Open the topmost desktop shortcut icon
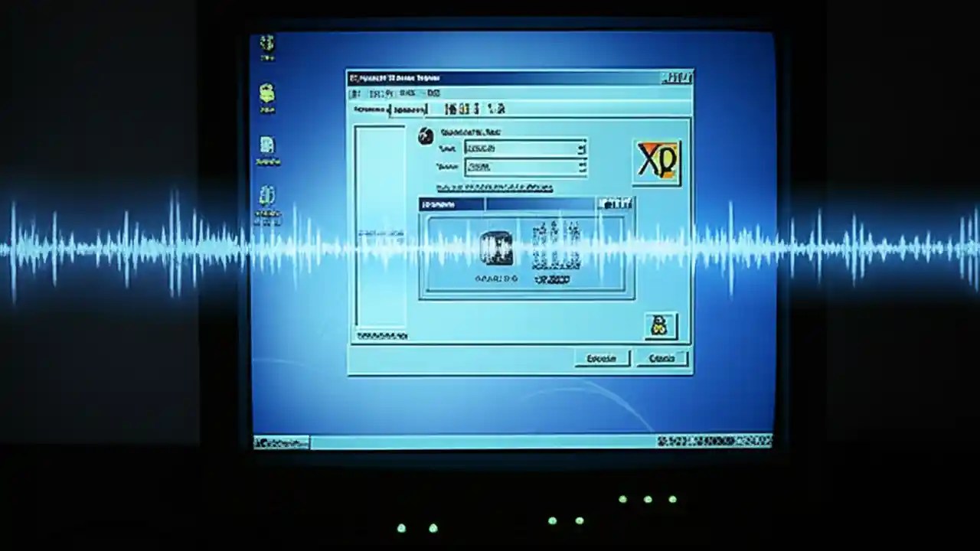Viewport: 980px width, 551px height. [266, 44]
